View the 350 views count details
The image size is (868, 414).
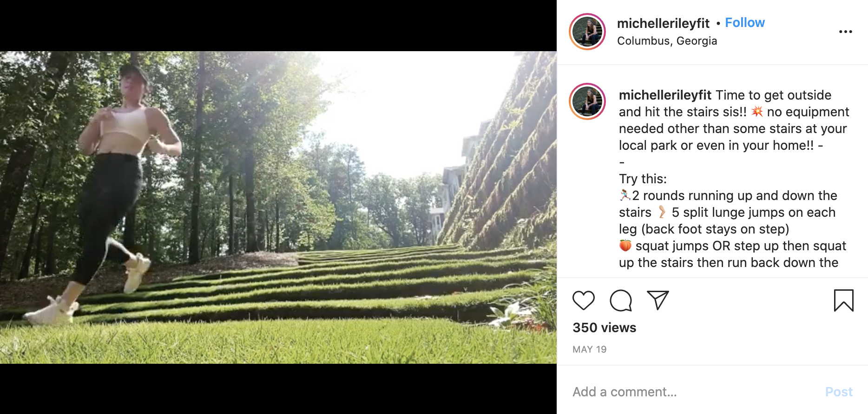coord(604,327)
